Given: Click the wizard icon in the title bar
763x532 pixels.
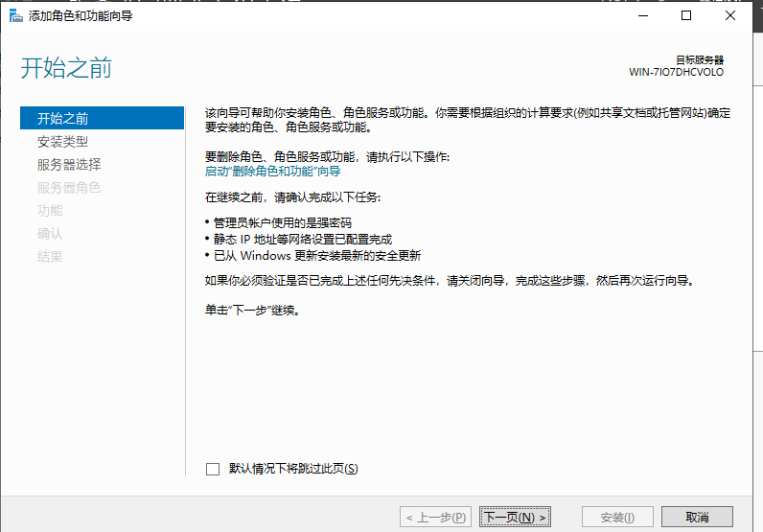Looking at the screenshot, I should (14, 16).
